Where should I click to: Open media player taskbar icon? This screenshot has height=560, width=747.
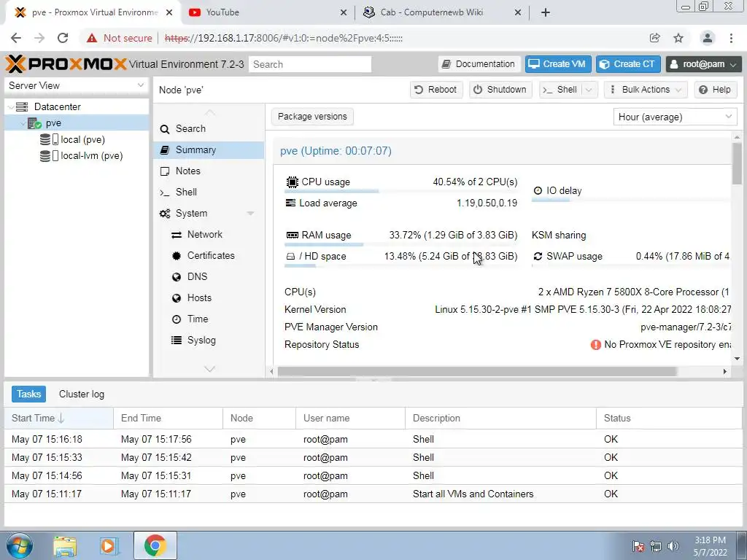[x=109, y=545]
